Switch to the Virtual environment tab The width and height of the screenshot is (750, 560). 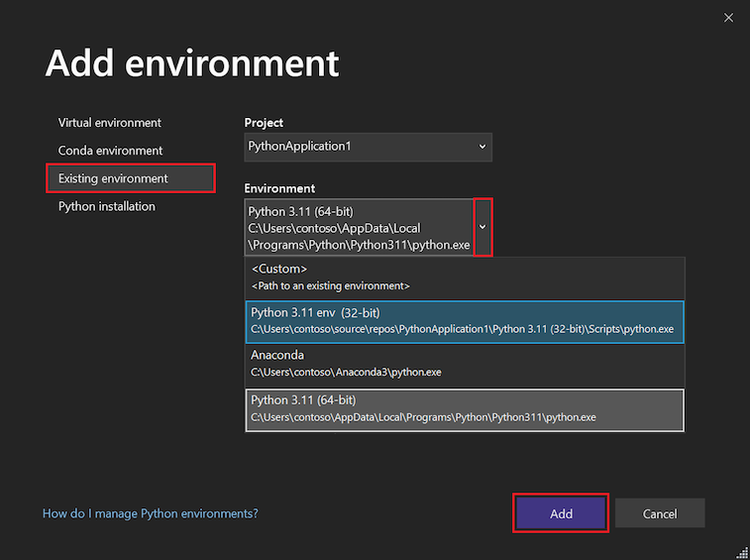pos(110,123)
